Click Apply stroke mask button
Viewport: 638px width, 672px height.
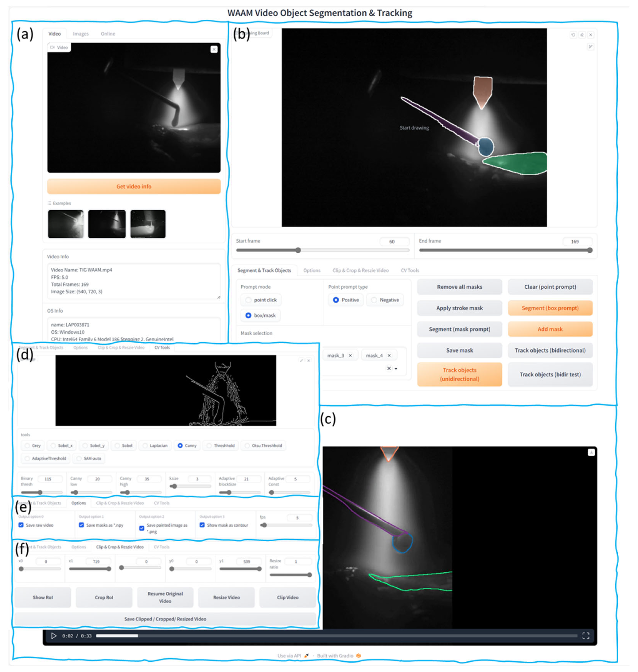(x=459, y=308)
